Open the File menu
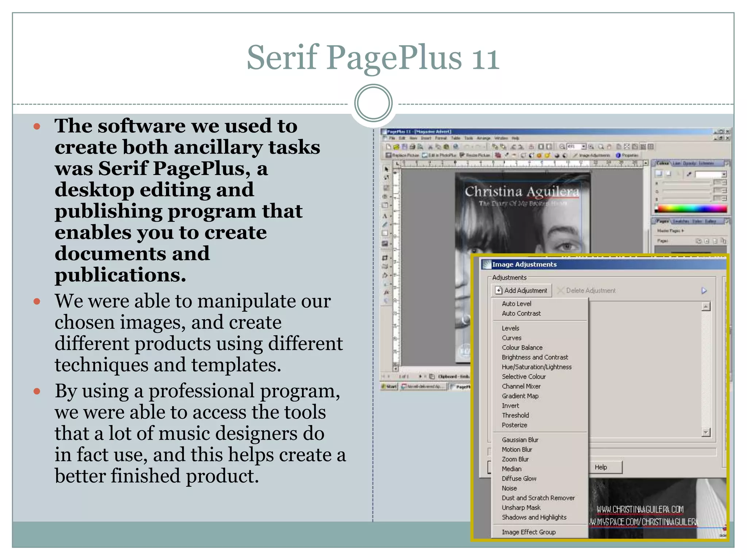The image size is (747, 560). point(392,138)
